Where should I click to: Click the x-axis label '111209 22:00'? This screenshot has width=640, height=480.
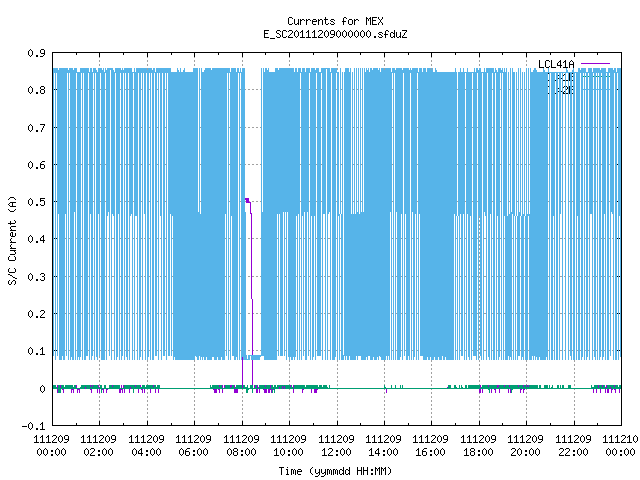point(573,446)
